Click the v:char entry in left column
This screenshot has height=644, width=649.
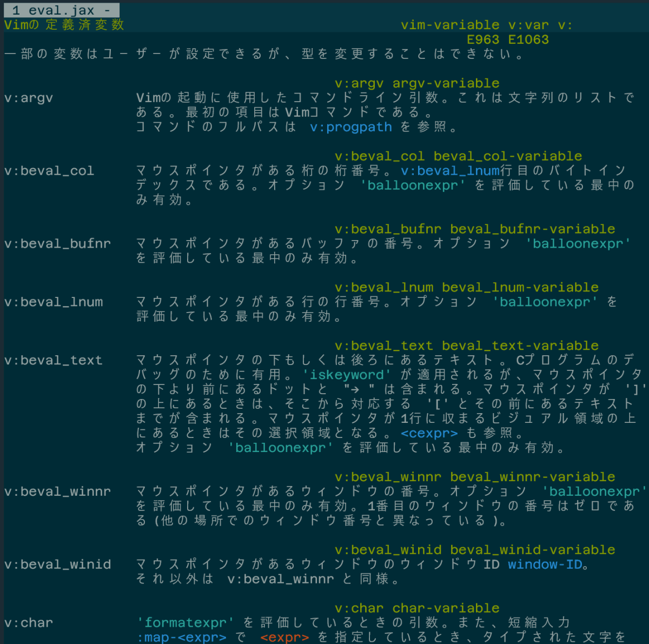(29, 623)
